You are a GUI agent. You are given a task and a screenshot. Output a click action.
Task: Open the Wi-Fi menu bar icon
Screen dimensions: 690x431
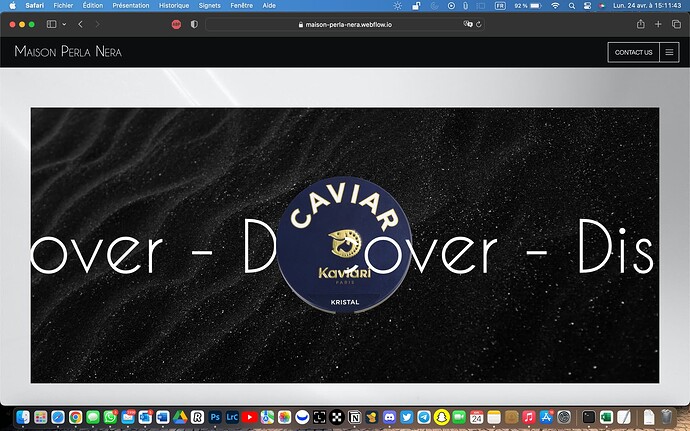click(x=555, y=6)
